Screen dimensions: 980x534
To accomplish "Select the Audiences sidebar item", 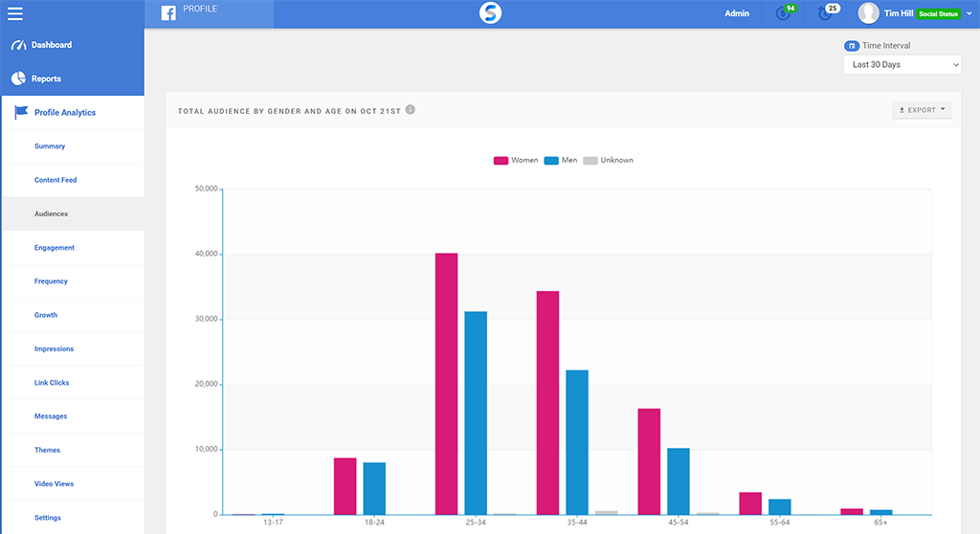I will pos(73,213).
